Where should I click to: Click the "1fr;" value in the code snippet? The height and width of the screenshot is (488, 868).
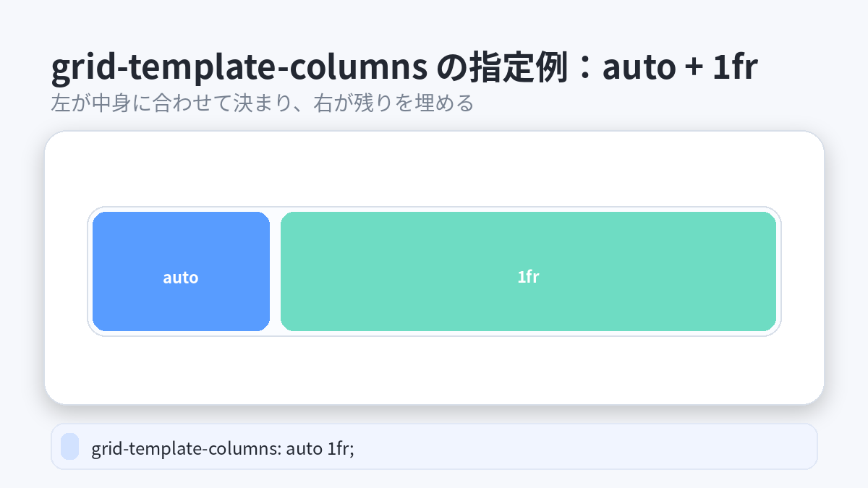[339, 449]
